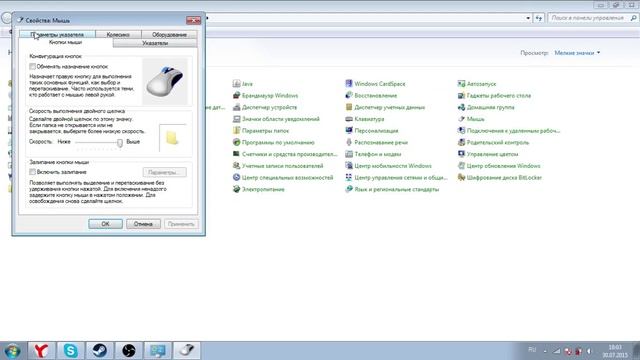Click Шифрование диска BitLocker icon
Screen dimensions: 640x360
(x=461, y=178)
